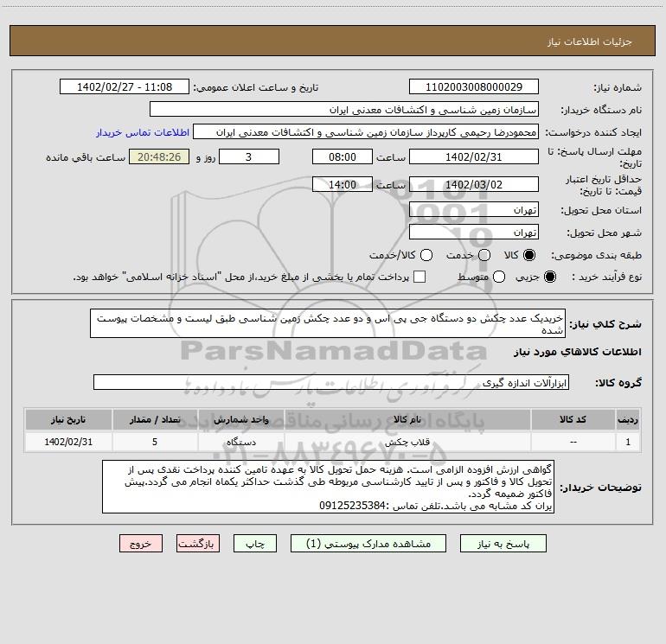Viewport: 666px width, 644px height.
Task: Click the remaining days field showing 3
Action: (x=249, y=156)
